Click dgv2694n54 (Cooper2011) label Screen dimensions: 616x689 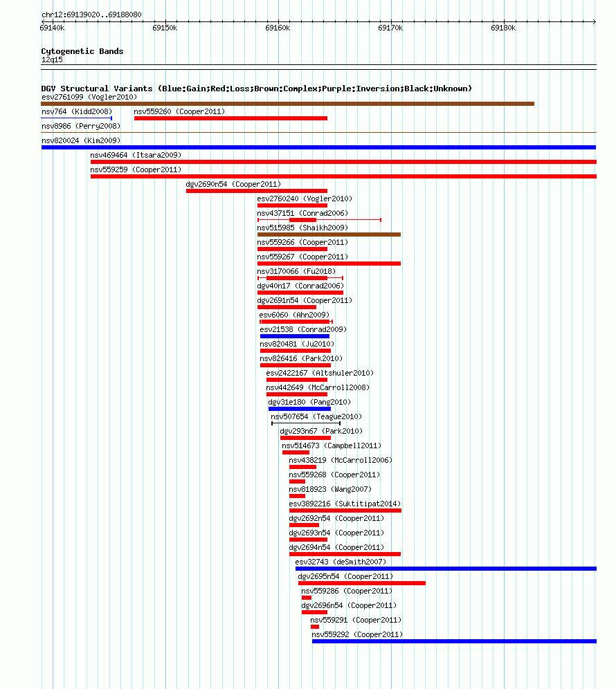[x=336, y=547]
